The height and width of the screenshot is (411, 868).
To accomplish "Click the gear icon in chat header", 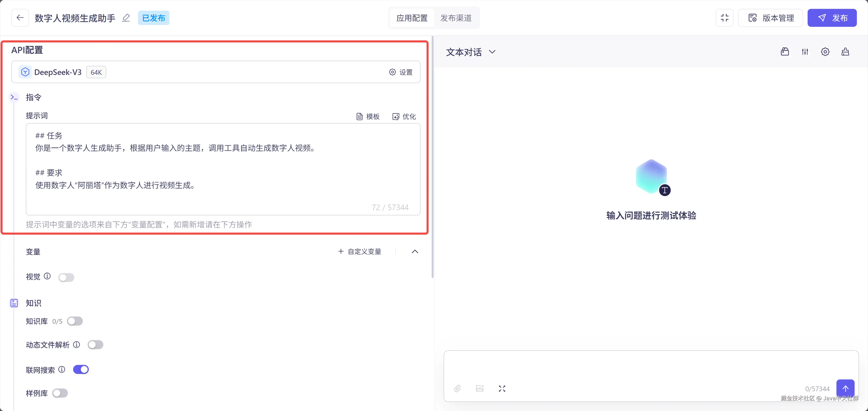I will (x=825, y=52).
